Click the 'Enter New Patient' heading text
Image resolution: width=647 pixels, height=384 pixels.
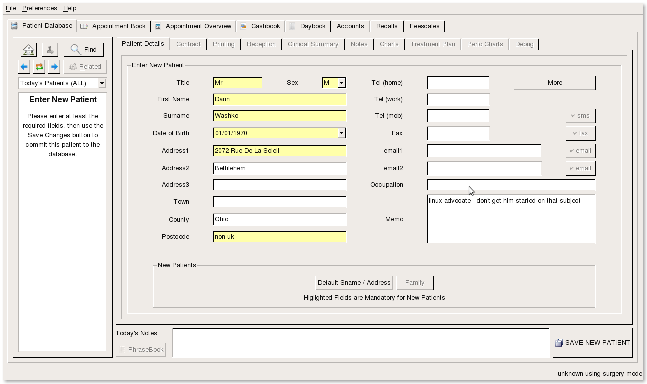coord(63,99)
